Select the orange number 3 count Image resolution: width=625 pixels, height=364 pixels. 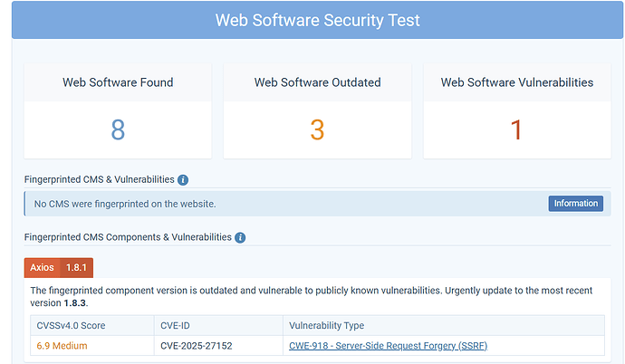pyautogui.click(x=317, y=129)
